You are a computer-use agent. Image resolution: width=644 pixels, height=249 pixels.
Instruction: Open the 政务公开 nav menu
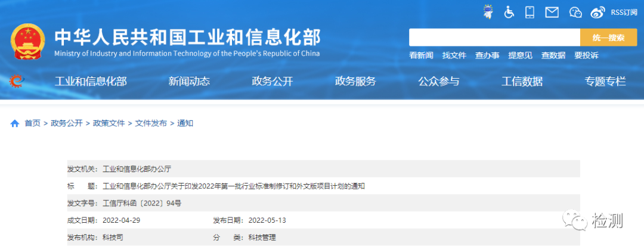coord(273,81)
